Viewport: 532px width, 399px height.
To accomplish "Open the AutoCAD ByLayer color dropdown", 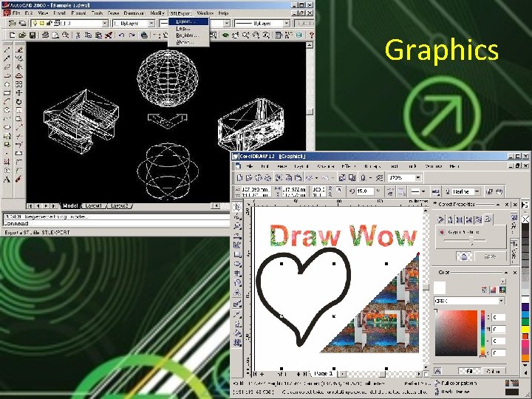I will (x=151, y=24).
